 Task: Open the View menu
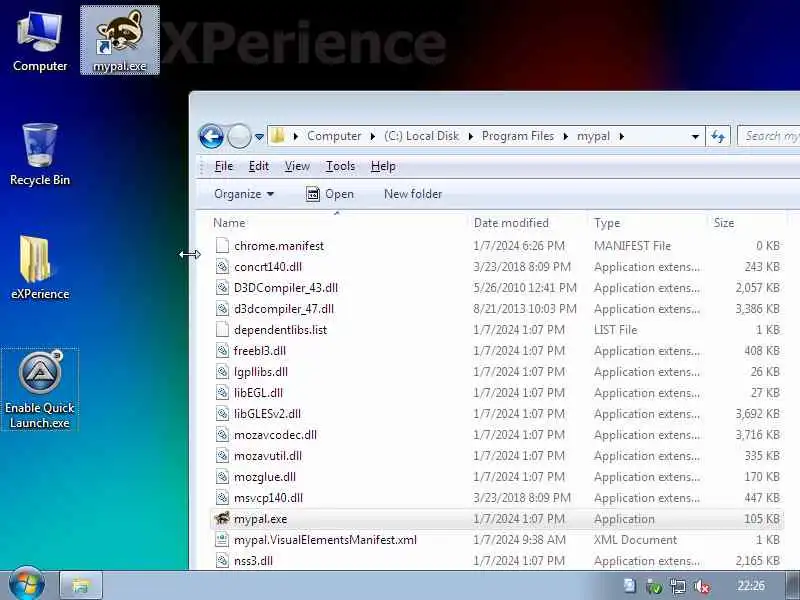click(297, 166)
